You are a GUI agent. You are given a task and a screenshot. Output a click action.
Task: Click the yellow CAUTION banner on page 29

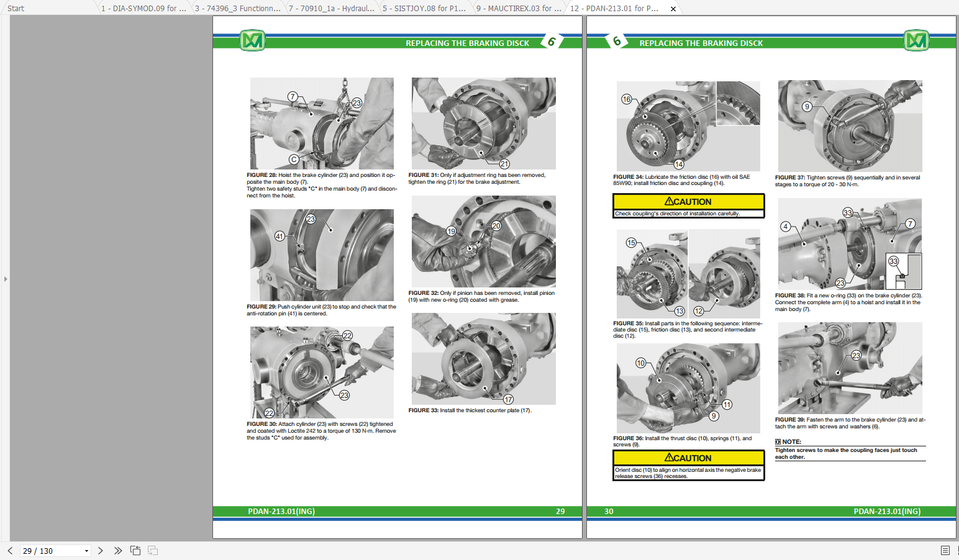(x=688, y=202)
